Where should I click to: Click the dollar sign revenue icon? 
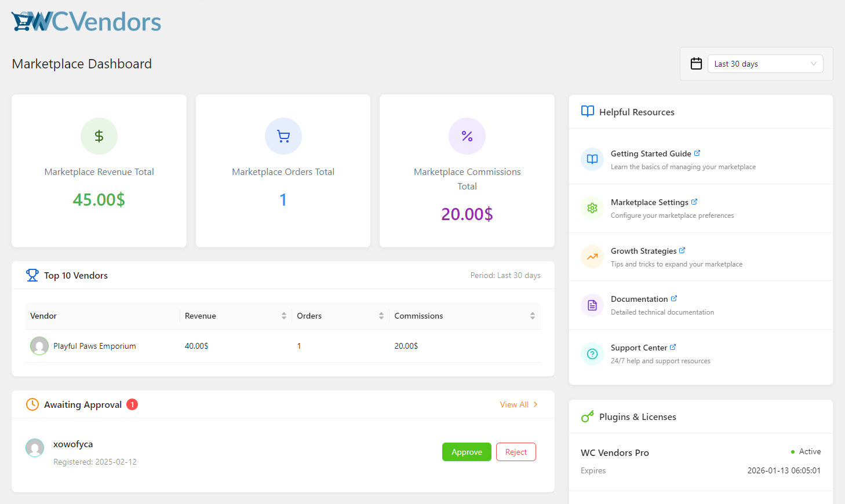pyautogui.click(x=99, y=136)
